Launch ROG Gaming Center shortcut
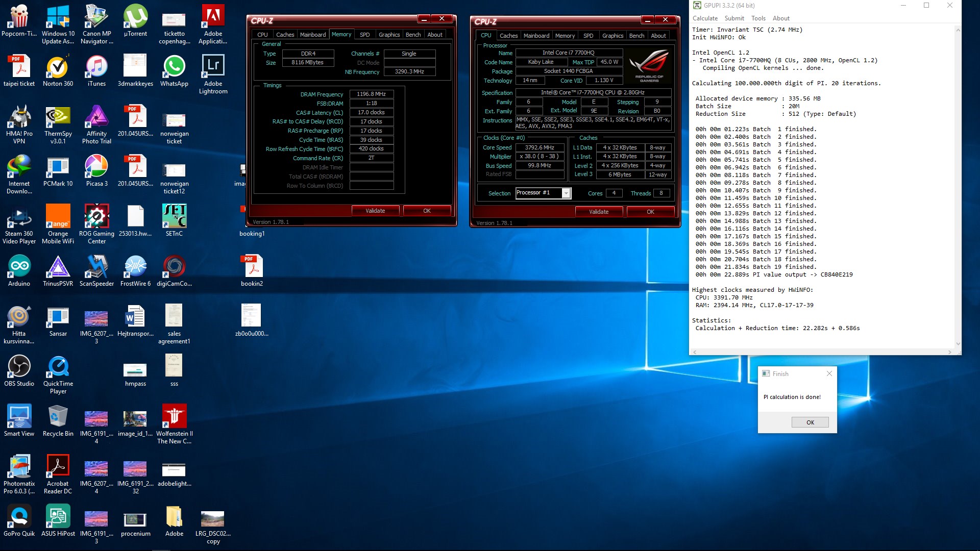This screenshot has height=551, width=980. coord(96,224)
